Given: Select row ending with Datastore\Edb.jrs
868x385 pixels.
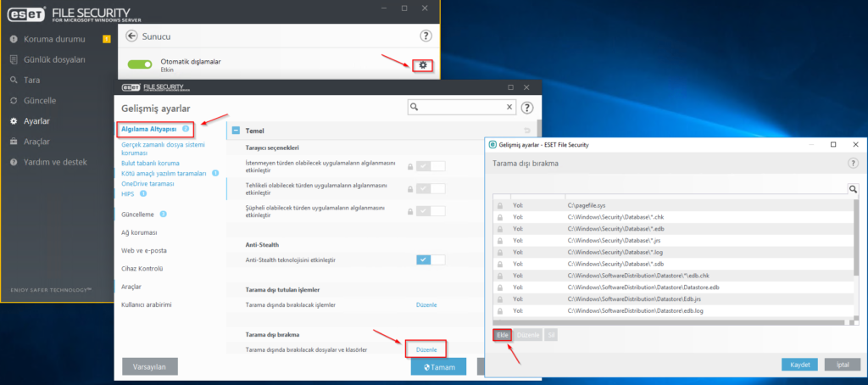Looking at the screenshot, I should [672, 299].
